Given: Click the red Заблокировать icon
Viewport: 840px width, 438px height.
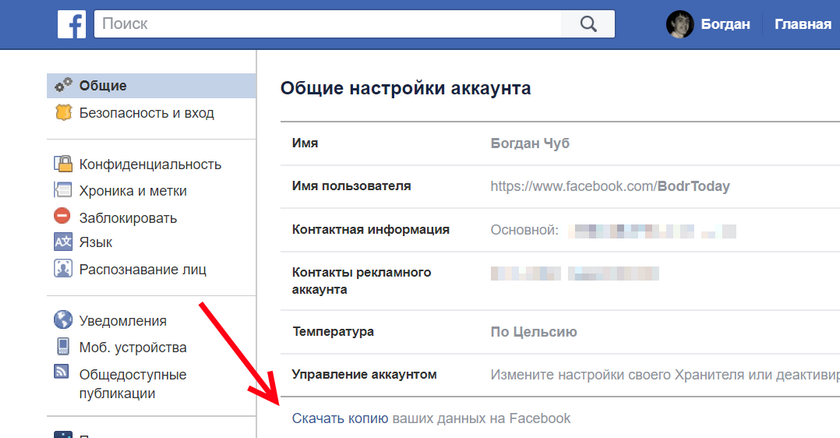Looking at the screenshot, I should tap(63, 217).
